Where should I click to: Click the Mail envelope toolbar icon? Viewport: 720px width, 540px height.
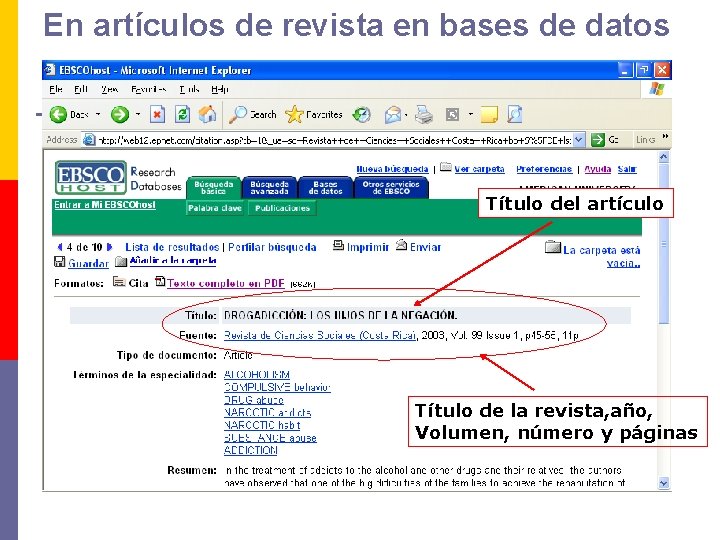tap(393, 114)
